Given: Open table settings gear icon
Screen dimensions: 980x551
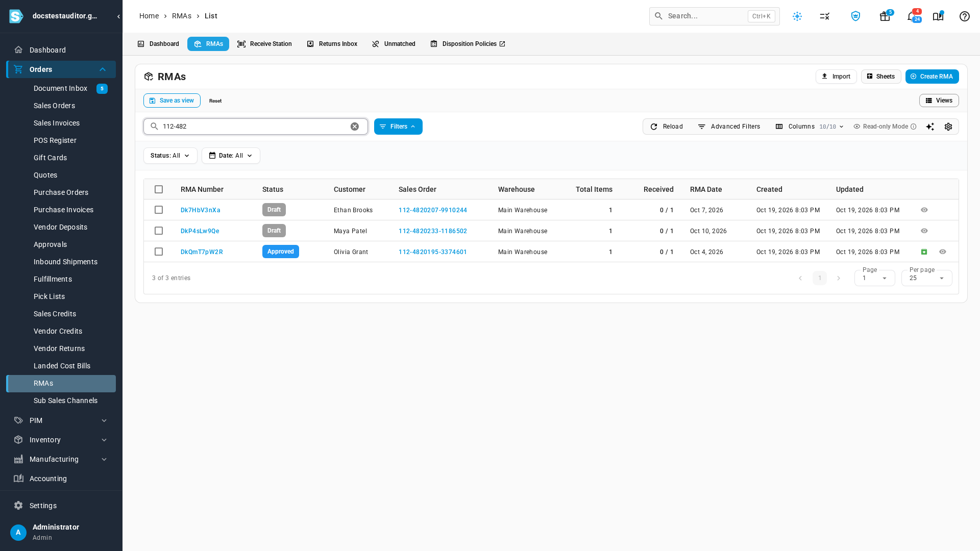Looking at the screenshot, I should (948, 127).
